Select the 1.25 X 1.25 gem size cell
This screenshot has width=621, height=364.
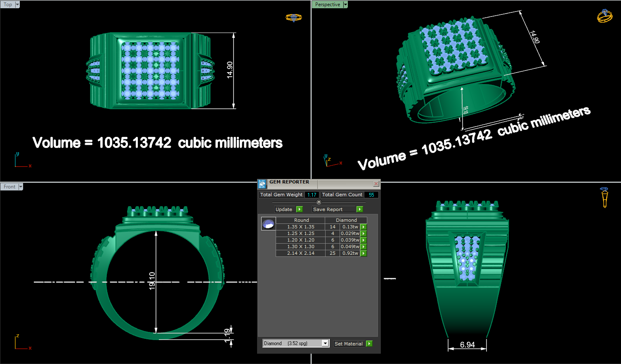[x=301, y=233]
